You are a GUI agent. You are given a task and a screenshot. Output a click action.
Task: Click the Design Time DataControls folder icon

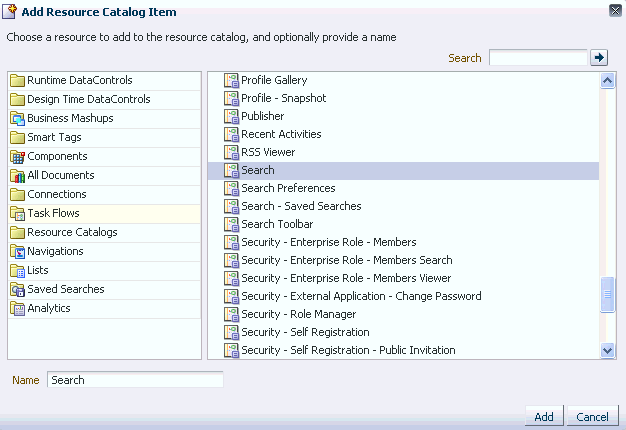[17, 99]
